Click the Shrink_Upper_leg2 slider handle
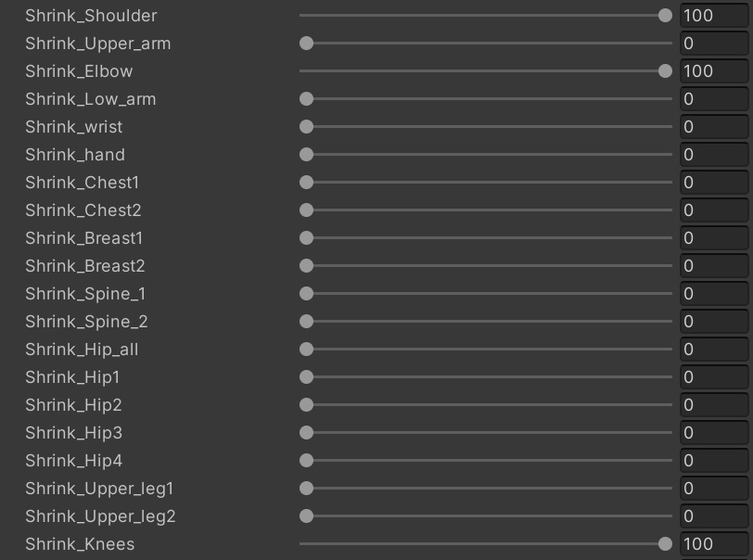Image resolution: width=753 pixels, height=560 pixels. click(307, 516)
